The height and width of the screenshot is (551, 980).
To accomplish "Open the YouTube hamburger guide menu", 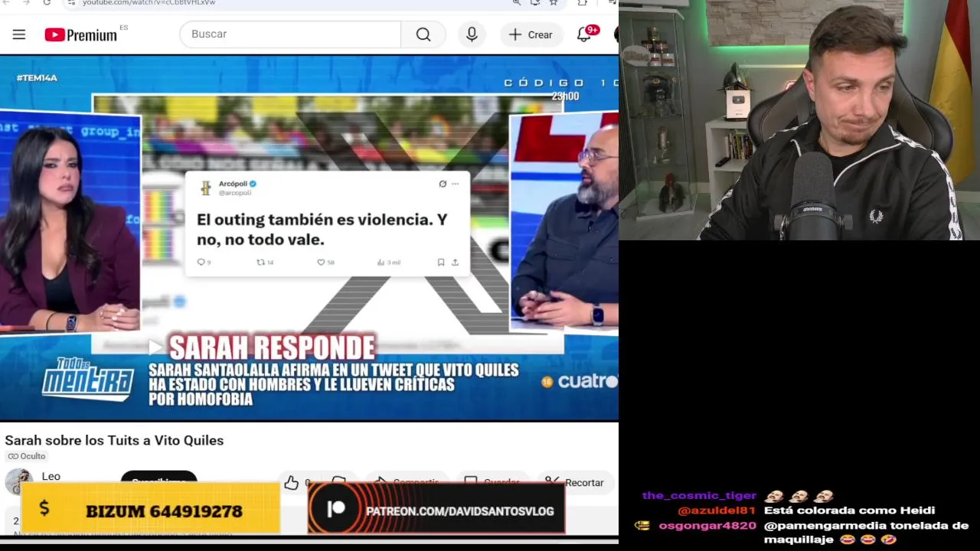I will pyautogui.click(x=19, y=34).
